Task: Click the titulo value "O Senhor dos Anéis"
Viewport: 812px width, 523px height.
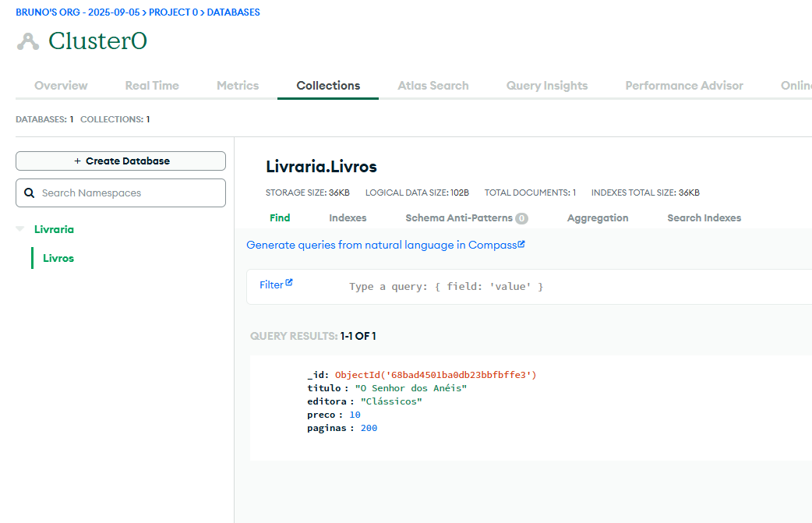Action: click(x=411, y=388)
